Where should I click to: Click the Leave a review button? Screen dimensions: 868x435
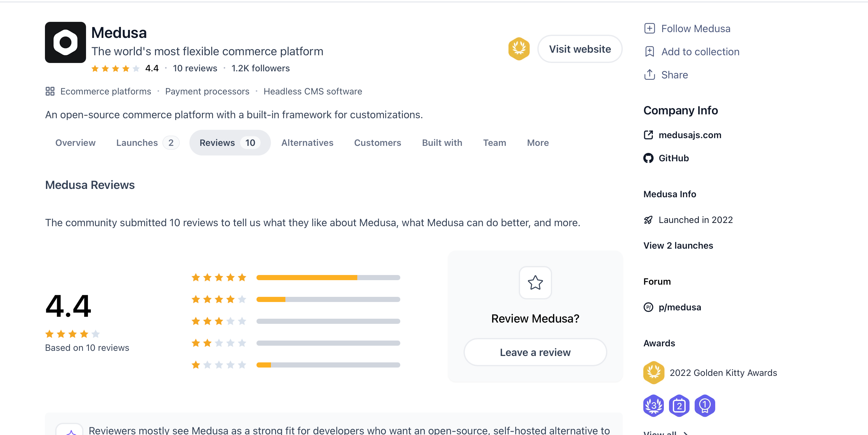tap(535, 352)
